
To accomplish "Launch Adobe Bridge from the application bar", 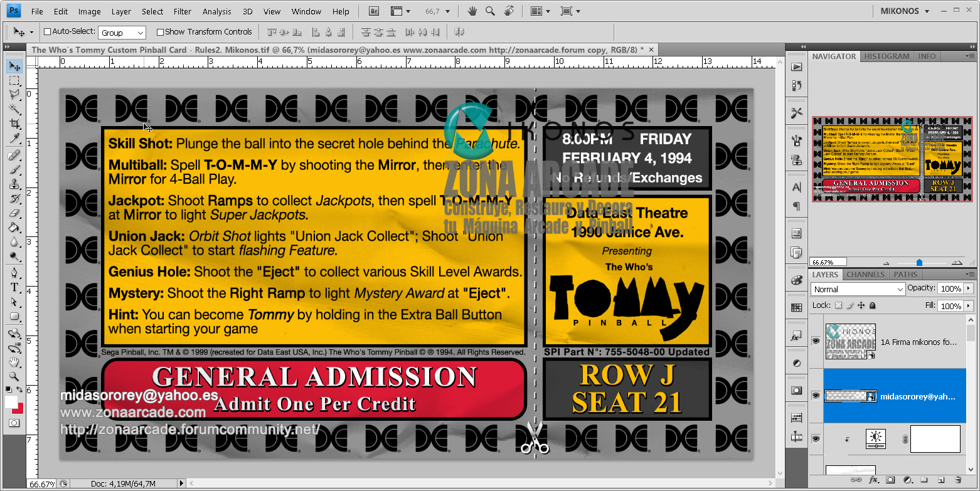I will pyautogui.click(x=374, y=11).
